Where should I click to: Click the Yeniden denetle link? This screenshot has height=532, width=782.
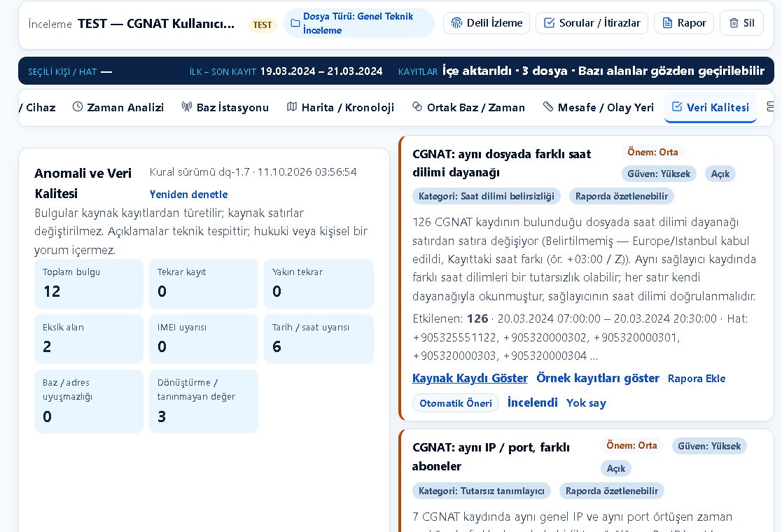(x=188, y=195)
